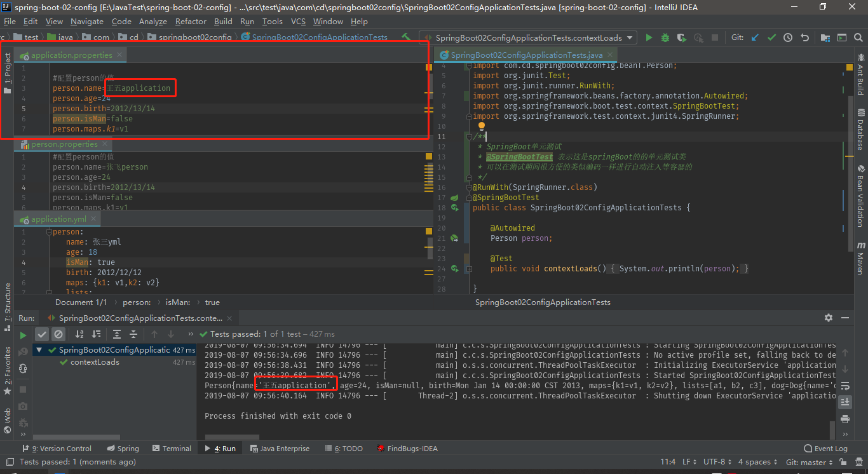Open the Analyze menu

click(x=153, y=21)
